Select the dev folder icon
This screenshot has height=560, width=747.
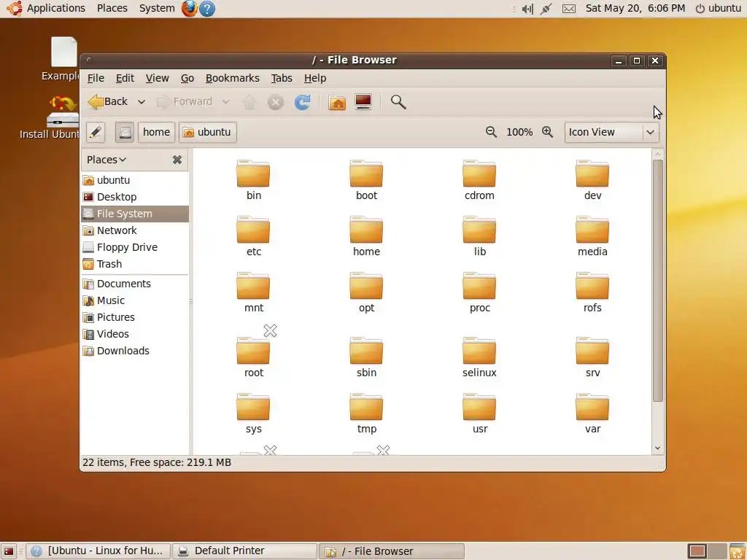[x=592, y=174]
